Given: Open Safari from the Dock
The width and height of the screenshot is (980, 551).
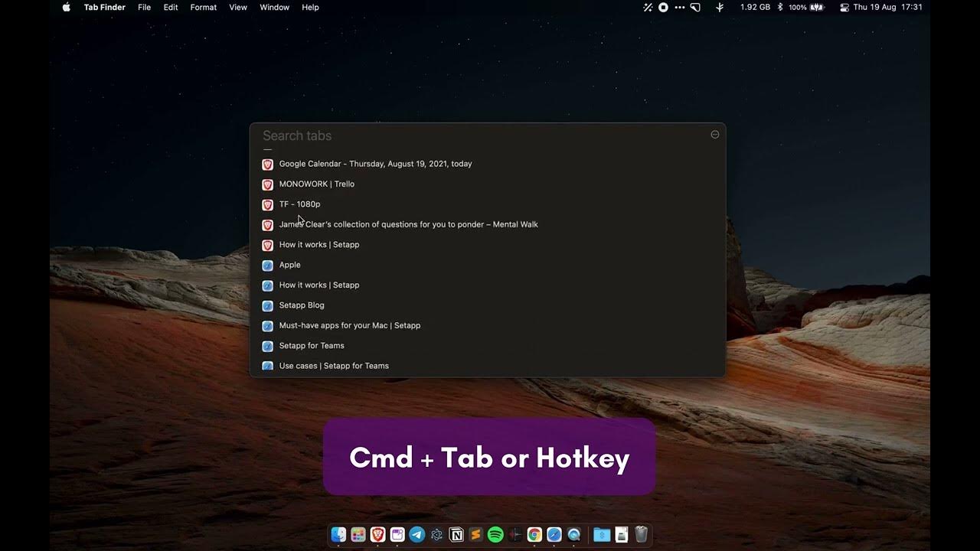Looking at the screenshot, I should tap(554, 535).
